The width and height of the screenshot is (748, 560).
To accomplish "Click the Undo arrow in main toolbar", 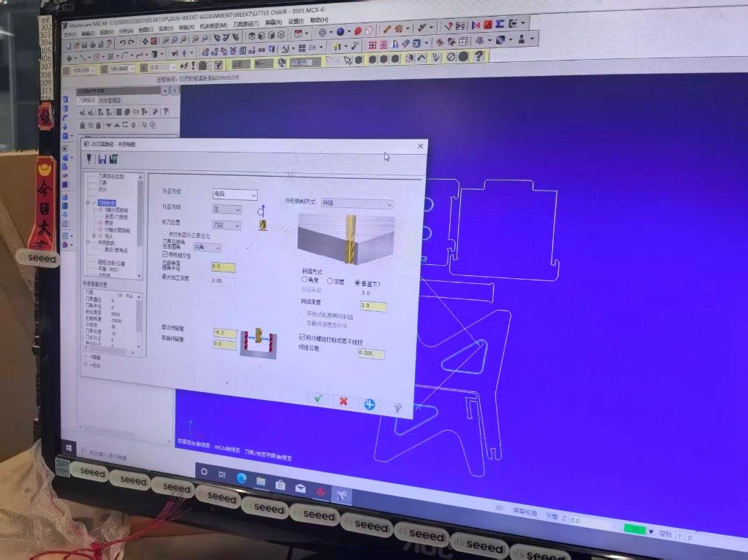I will pos(122,43).
